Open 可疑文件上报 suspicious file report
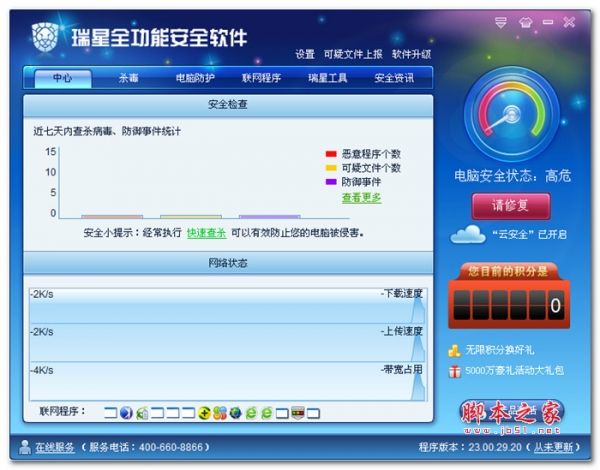Viewport: 600px width, 470px height. tap(353, 54)
